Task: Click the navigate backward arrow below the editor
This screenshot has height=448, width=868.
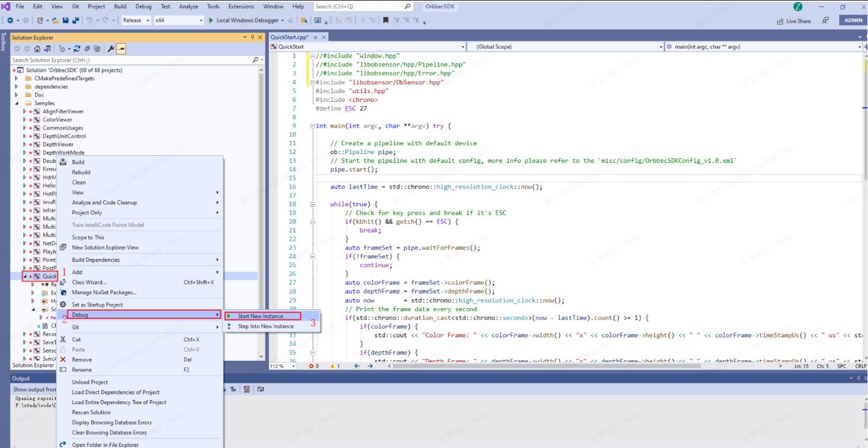Action: 357,366
